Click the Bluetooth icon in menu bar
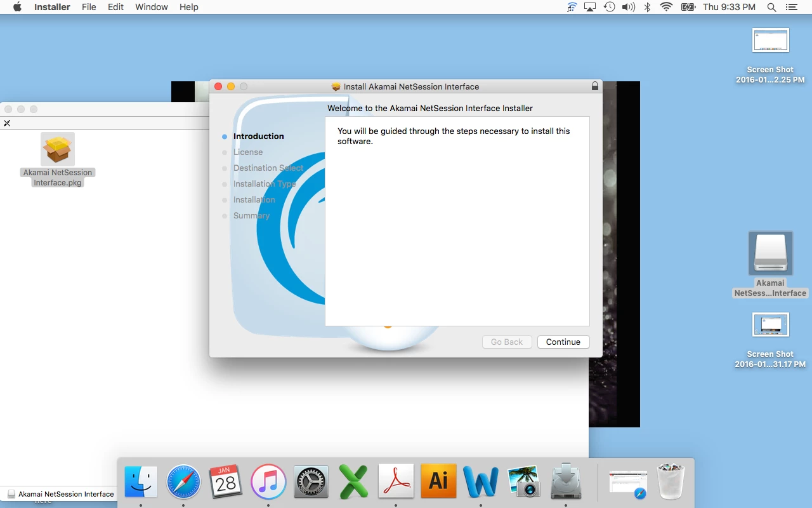This screenshot has width=812, height=508. pos(647,7)
